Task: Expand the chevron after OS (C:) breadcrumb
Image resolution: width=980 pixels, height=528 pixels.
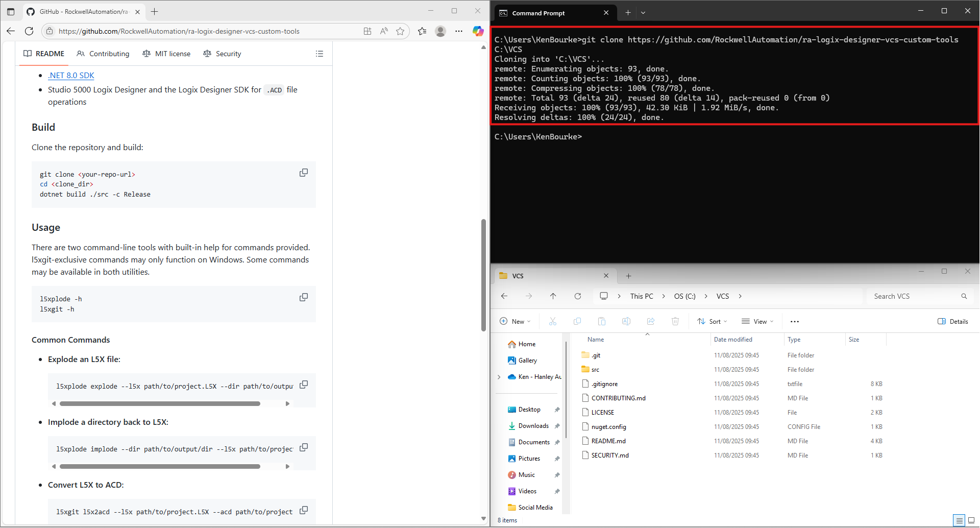Action: (x=706, y=296)
